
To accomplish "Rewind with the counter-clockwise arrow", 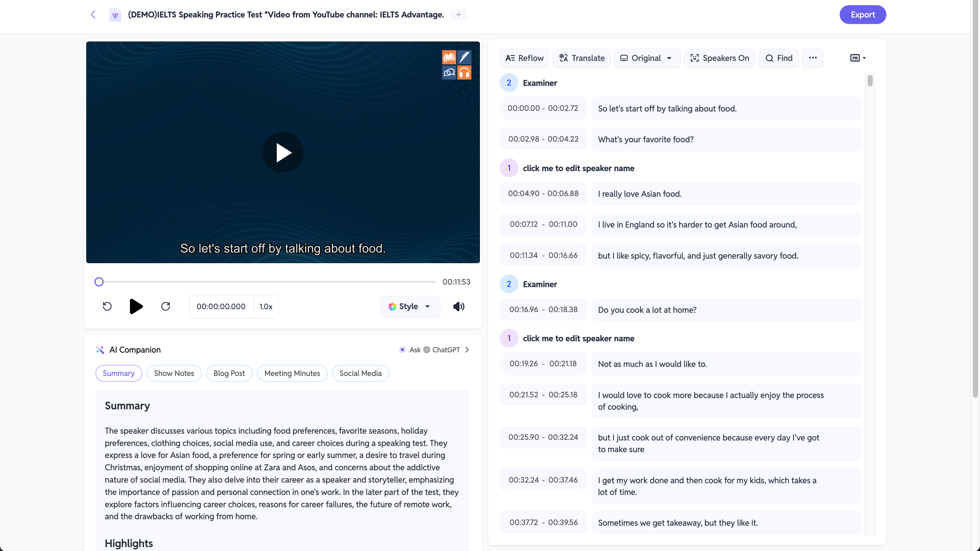I will (107, 306).
